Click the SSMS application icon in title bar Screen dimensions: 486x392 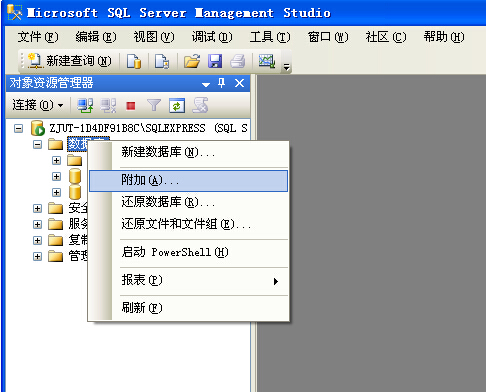tap(14, 13)
